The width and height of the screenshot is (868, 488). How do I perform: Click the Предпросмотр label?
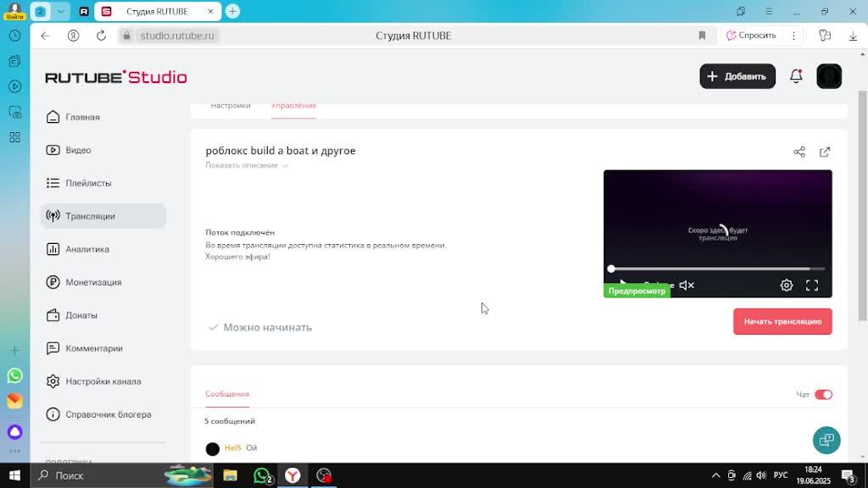(637, 291)
